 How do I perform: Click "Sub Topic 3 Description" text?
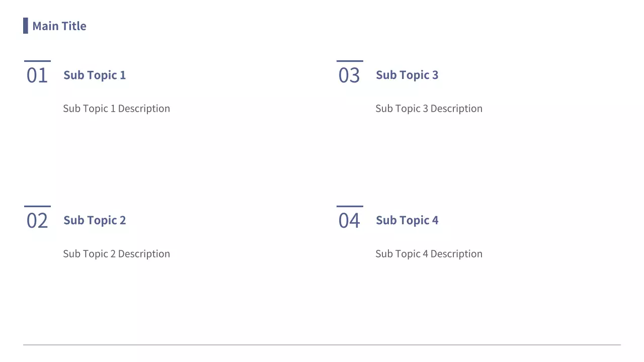click(429, 109)
